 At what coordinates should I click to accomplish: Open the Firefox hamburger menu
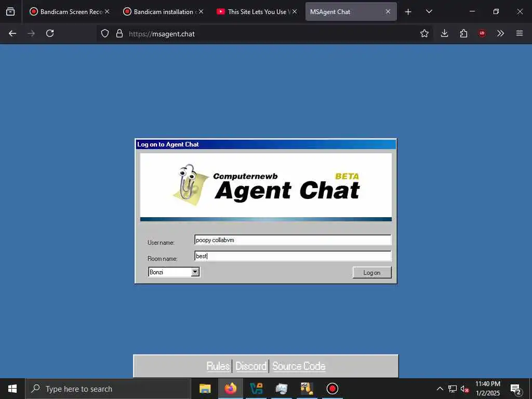pyautogui.click(x=520, y=33)
